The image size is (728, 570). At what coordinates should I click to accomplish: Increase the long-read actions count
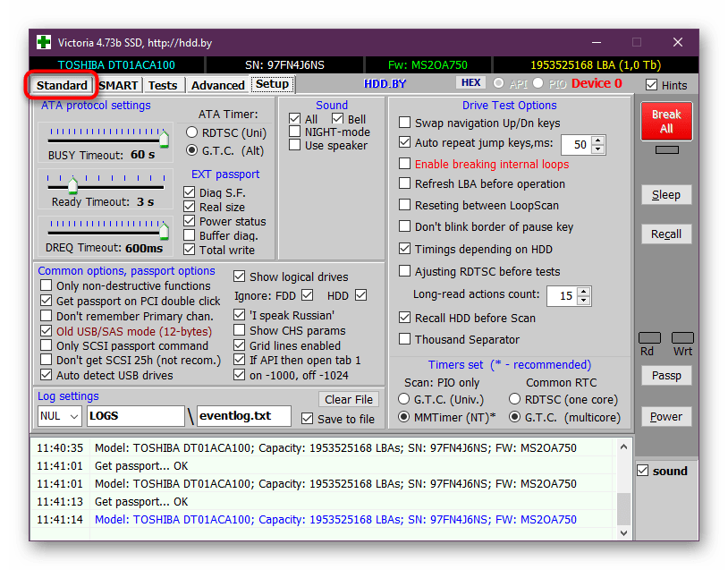coord(584,292)
